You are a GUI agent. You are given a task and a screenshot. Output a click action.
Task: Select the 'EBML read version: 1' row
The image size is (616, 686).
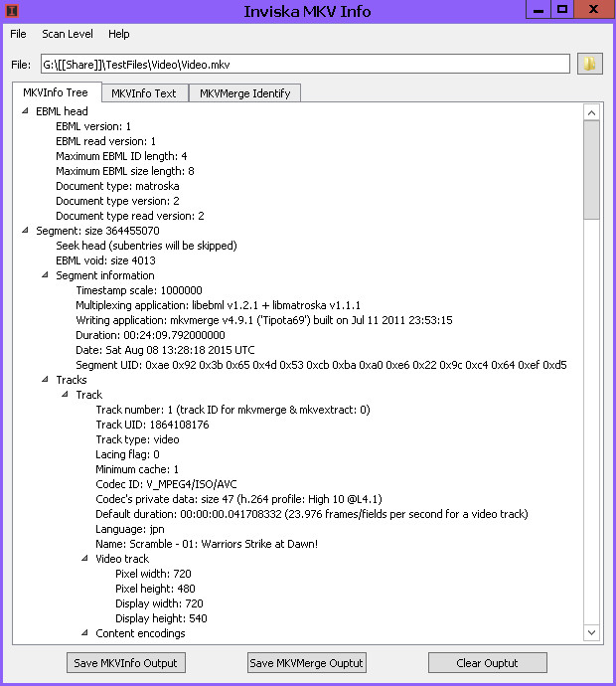105,141
